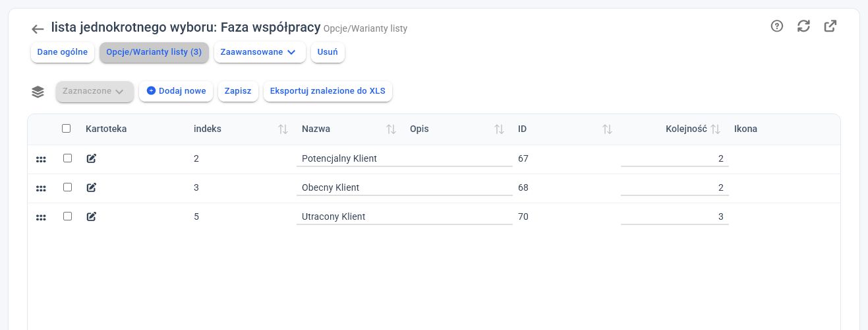Sort by indeks column arrows
Image resolution: width=868 pixels, height=330 pixels.
click(283, 129)
